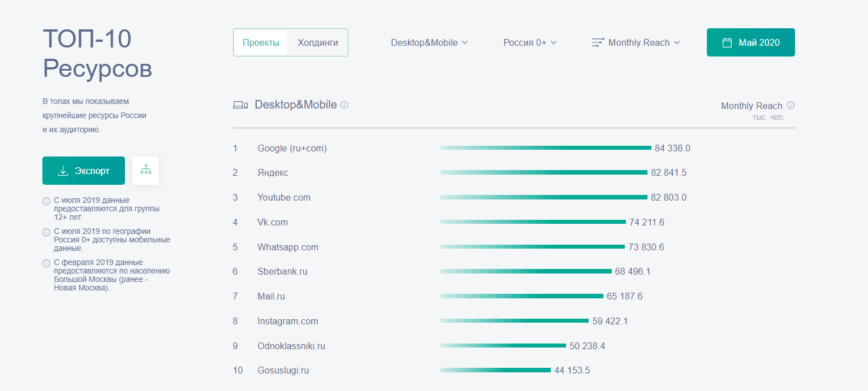Click info icon for Россия 0+ mobile note
The image size is (868, 391).
[x=46, y=232]
